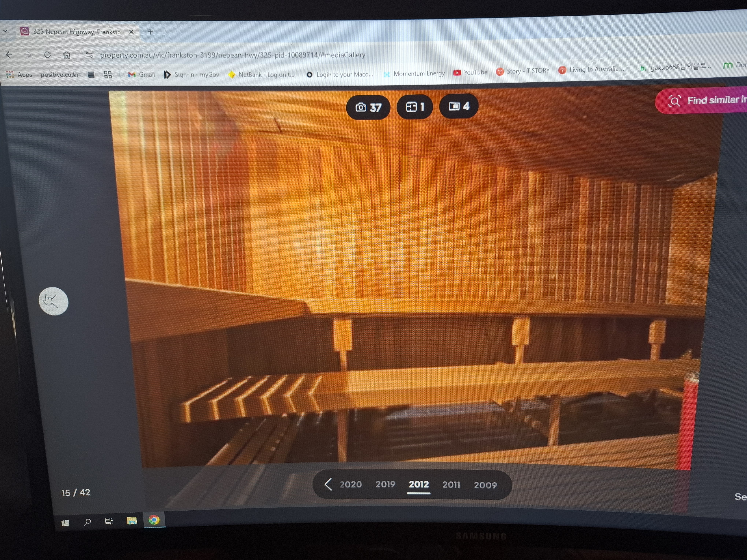Click the address bar URL
Image resolution: width=747 pixels, height=560 pixels.
[232, 55]
